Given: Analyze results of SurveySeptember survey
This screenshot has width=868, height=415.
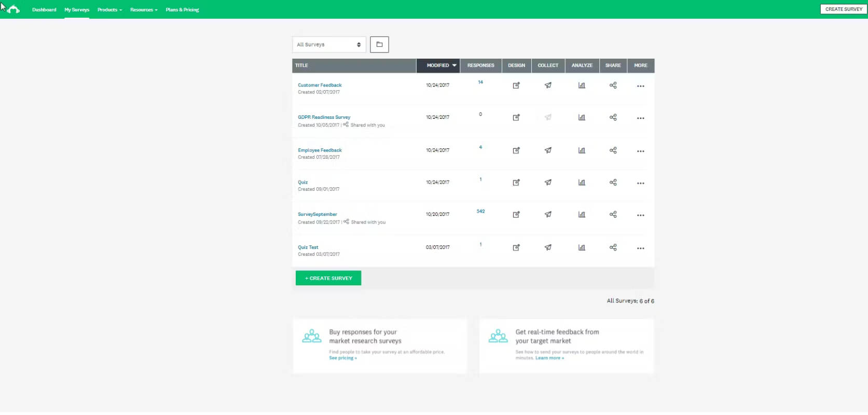Looking at the screenshot, I should [x=582, y=215].
